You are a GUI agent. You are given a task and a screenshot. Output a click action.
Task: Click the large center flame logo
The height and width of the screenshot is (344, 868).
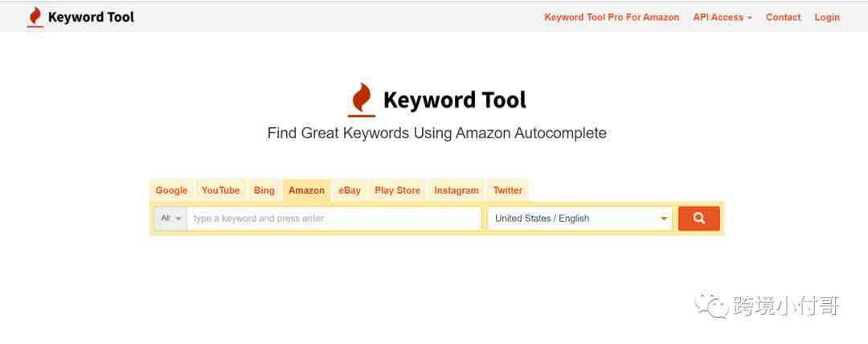click(x=362, y=100)
